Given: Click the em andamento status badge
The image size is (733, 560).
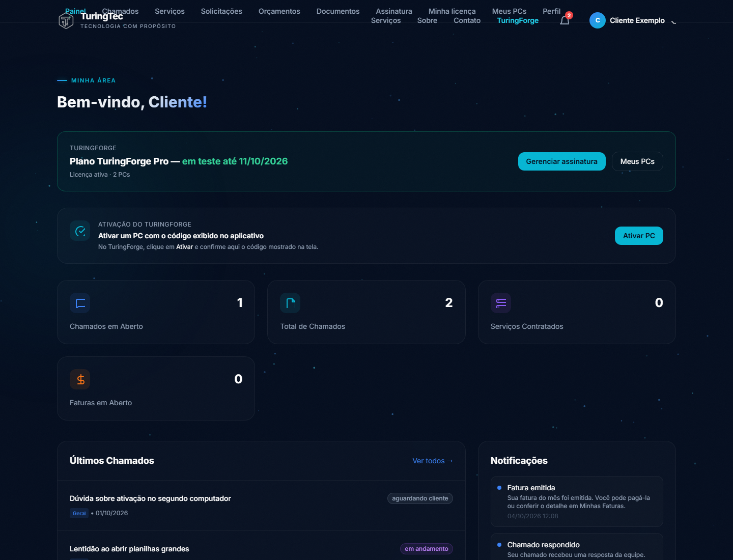Looking at the screenshot, I should (427, 549).
